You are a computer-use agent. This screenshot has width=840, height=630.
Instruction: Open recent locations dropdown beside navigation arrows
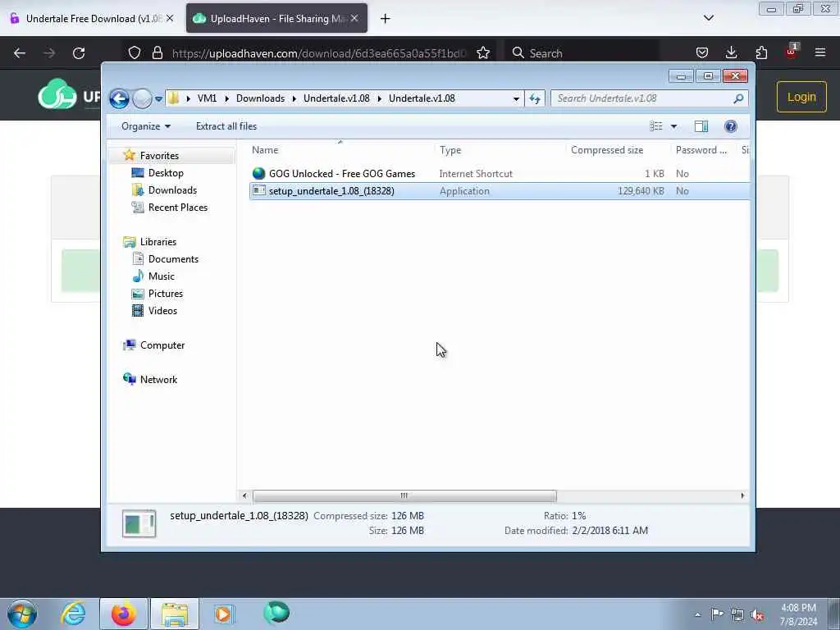(x=158, y=99)
